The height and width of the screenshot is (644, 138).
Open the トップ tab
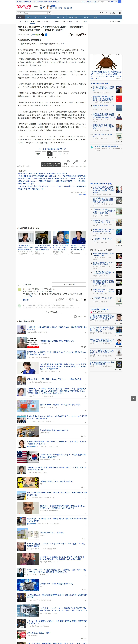coord(20,17)
